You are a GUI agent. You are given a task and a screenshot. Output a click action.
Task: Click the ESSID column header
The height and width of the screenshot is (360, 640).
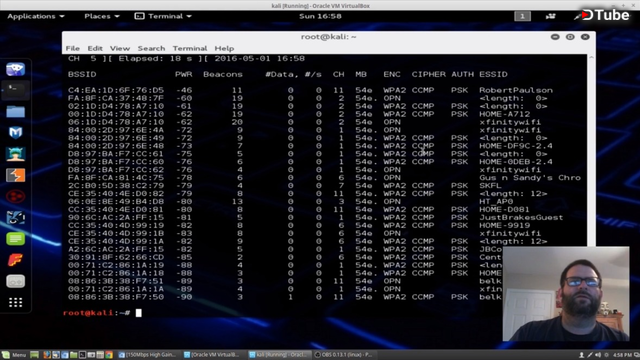[493, 74]
